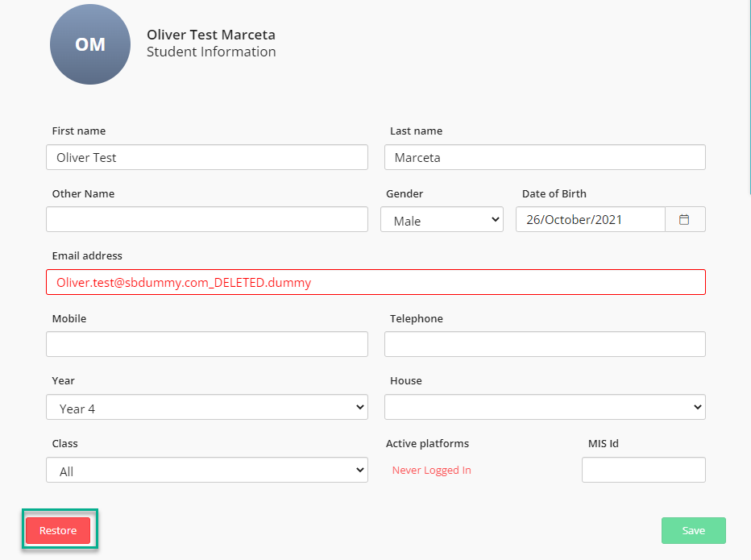The image size is (751, 560).
Task: Click the 'Student Information' subtitle
Action: tap(211, 52)
